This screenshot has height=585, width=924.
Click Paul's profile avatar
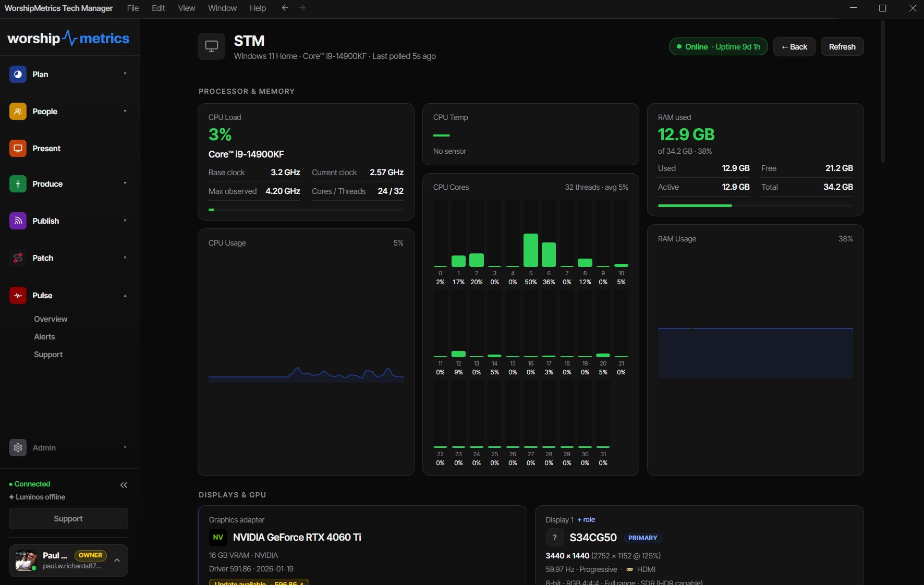click(x=26, y=560)
